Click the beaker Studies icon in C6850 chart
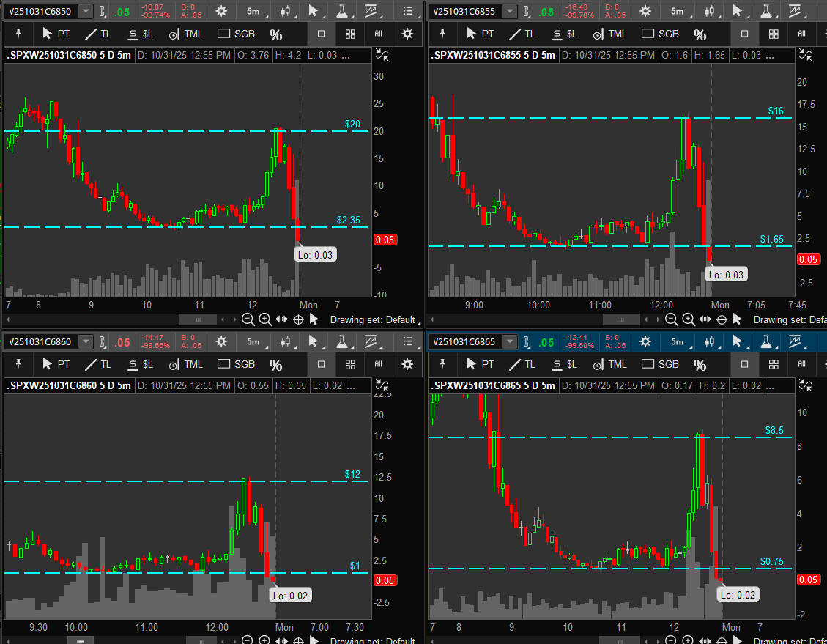Screen dimensions: 827x644 click(x=342, y=12)
